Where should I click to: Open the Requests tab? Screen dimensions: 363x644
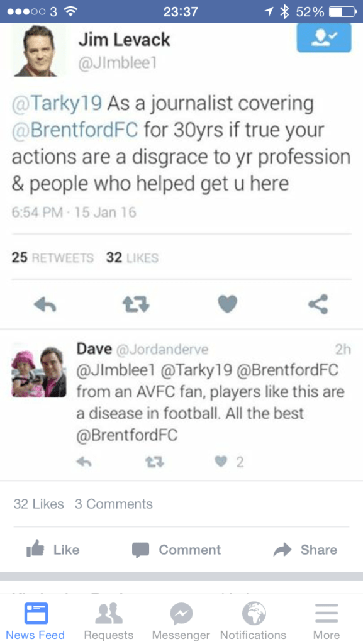(x=108, y=621)
